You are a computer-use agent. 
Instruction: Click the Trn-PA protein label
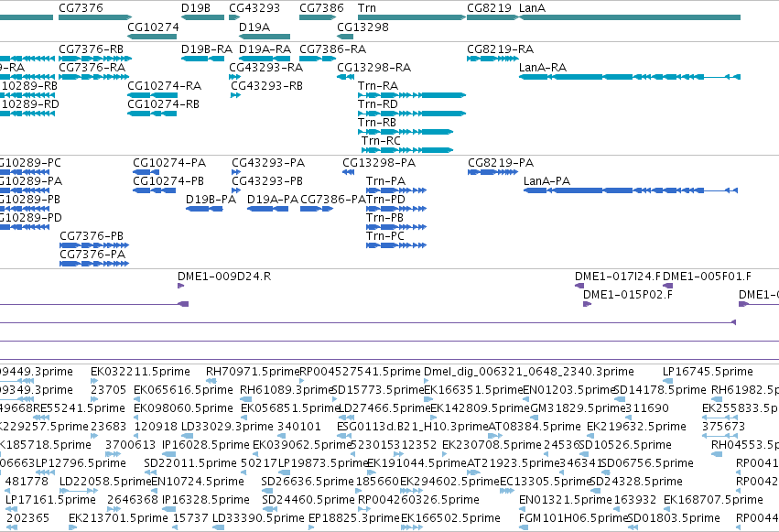[386, 181]
